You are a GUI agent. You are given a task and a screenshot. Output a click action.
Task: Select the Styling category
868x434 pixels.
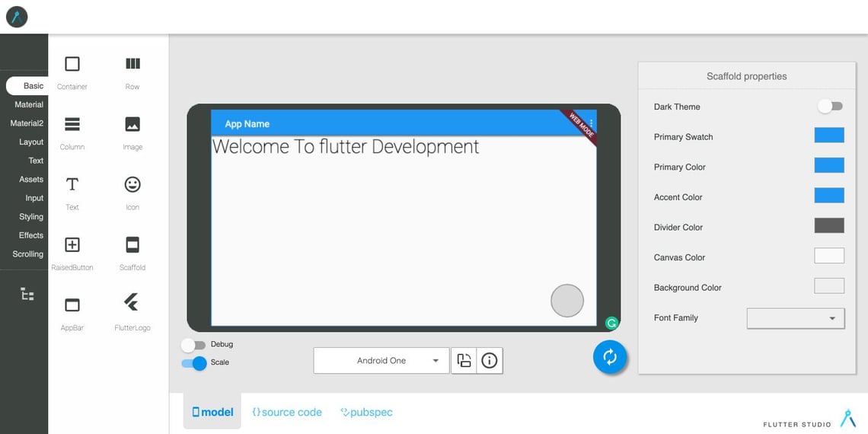coord(31,217)
